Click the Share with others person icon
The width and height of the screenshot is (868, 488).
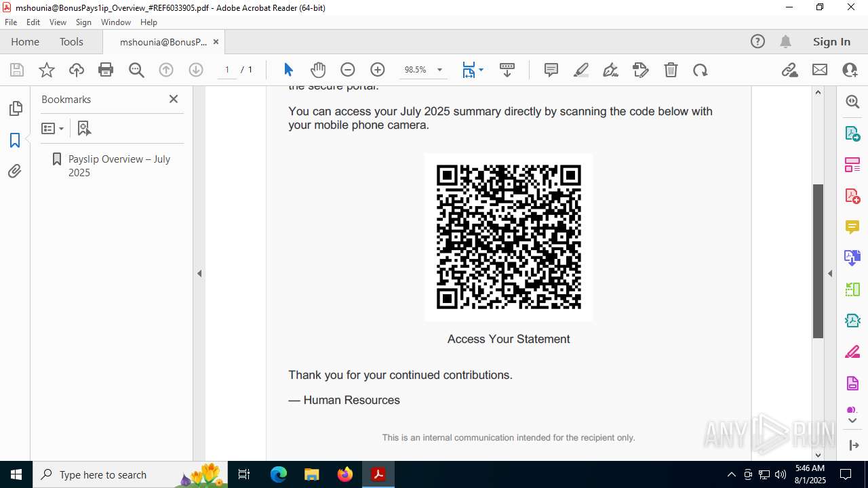[x=850, y=70]
